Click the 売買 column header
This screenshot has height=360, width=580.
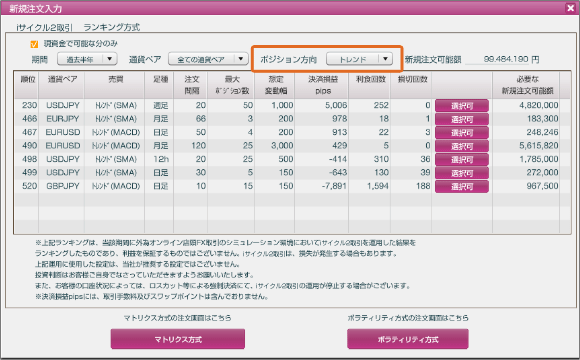point(115,85)
